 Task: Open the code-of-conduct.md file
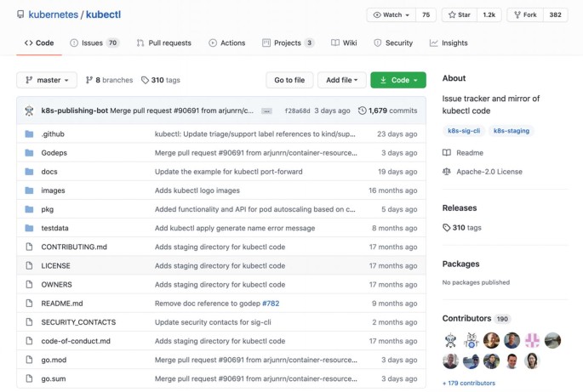coord(76,341)
